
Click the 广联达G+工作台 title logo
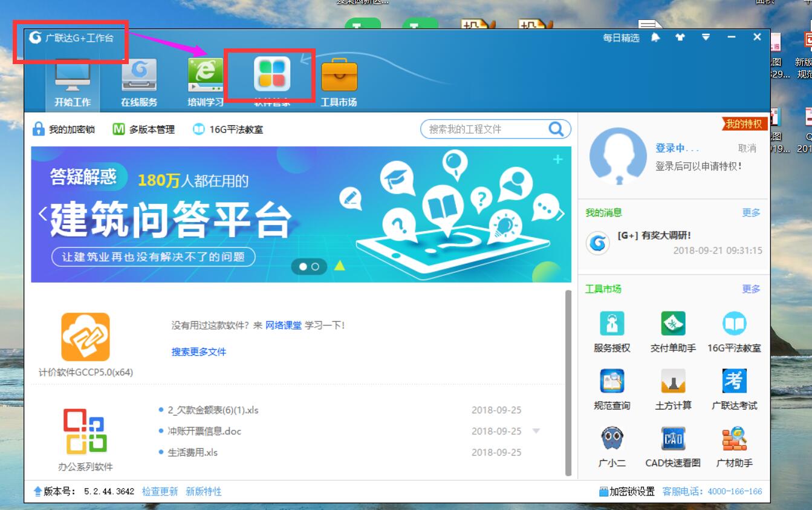(x=71, y=38)
